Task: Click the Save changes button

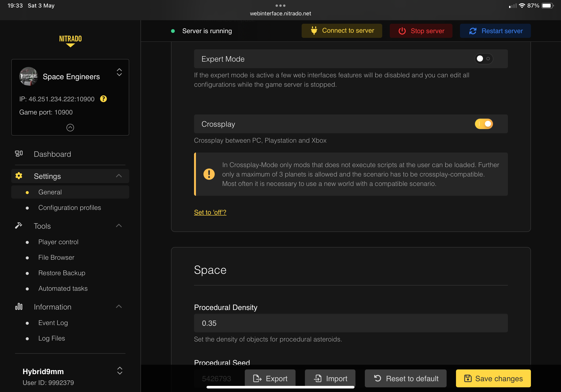Action: (493, 378)
